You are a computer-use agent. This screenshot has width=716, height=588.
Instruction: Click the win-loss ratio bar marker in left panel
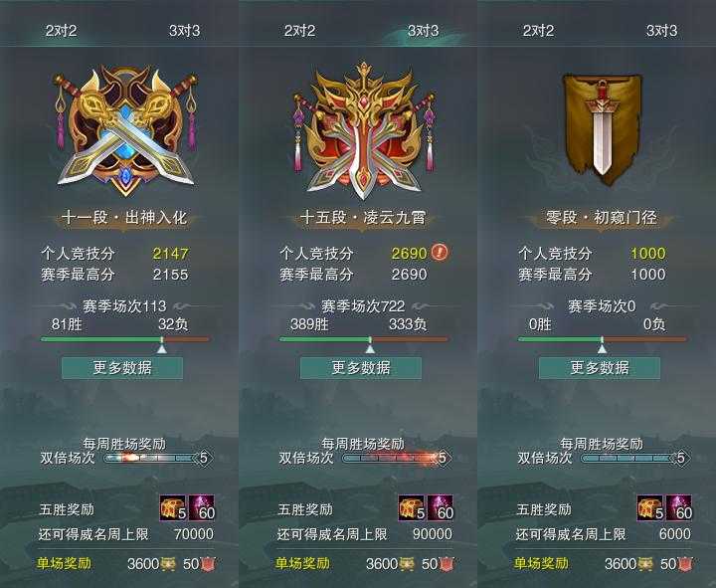[x=162, y=346]
